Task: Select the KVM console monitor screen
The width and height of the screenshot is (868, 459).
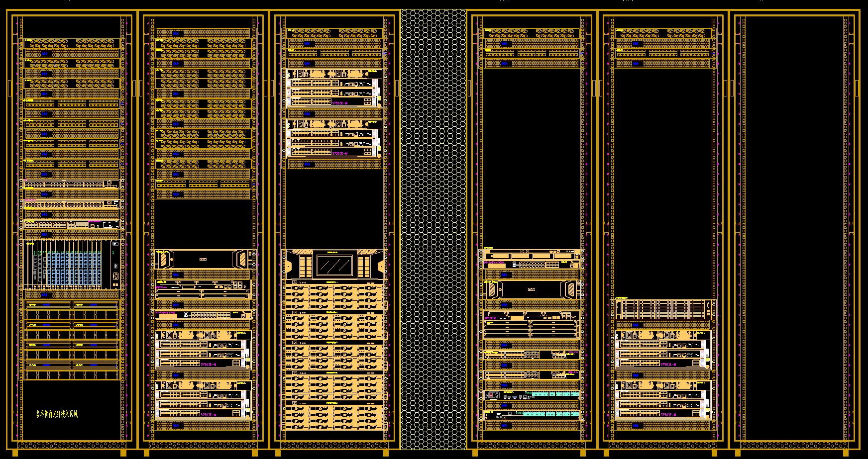Action: [334, 265]
